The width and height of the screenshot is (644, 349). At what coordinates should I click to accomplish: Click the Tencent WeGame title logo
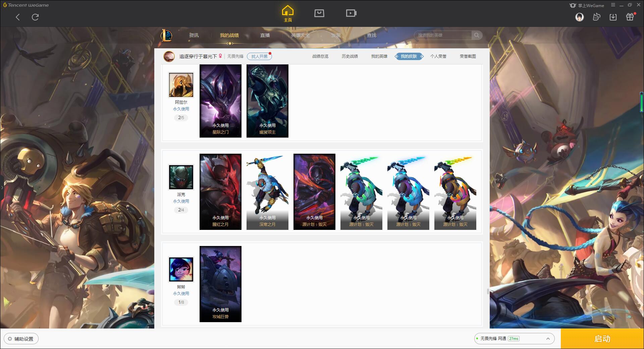click(x=26, y=5)
